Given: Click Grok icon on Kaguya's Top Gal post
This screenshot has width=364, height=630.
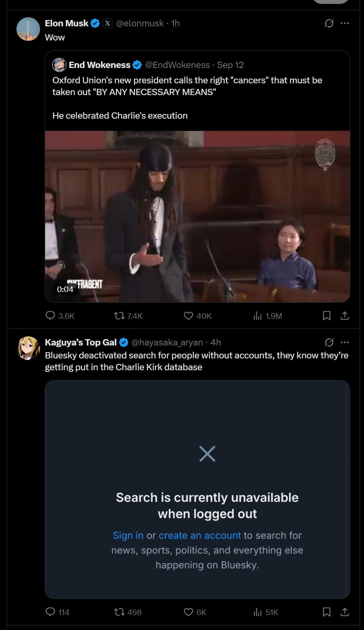Looking at the screenshot, I should point(329,342).
